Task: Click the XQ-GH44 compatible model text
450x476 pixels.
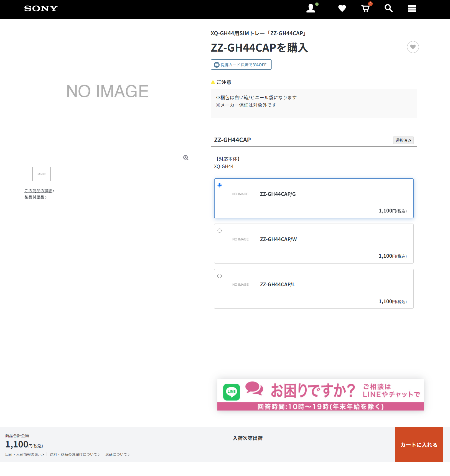Action: [224, 166]
